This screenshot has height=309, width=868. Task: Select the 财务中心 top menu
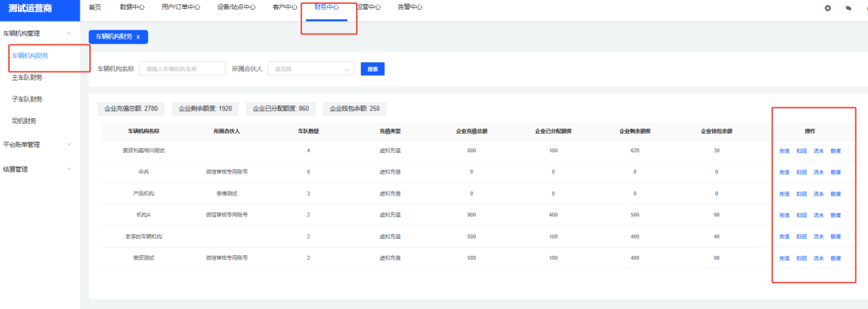coord(326,7)
